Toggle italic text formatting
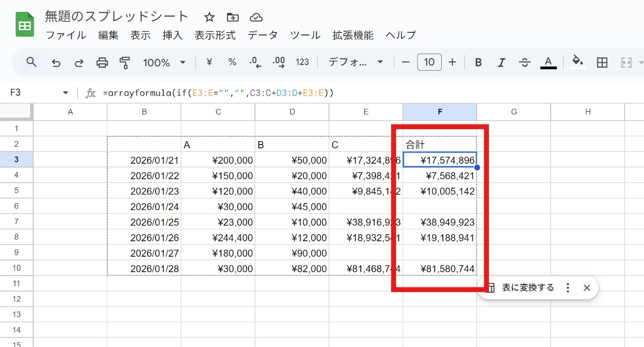Image resolution: width=644 pixels, height=347 pixels. (x=501, y=63)
